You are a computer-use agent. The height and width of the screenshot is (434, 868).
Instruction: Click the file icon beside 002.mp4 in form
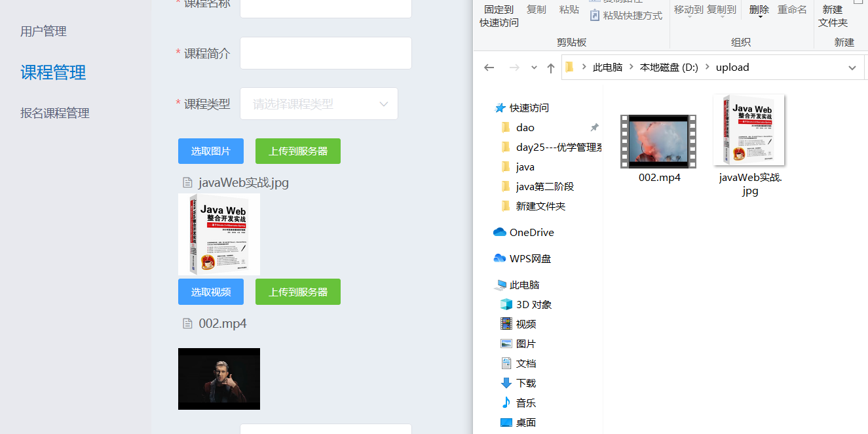tap(187, 323)
